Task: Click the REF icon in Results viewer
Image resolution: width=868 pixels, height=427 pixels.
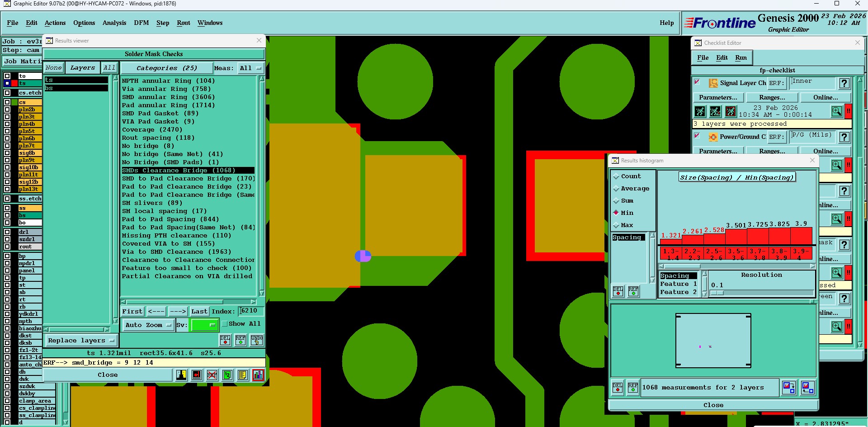Action: pyautogui.click(x=241, y=340)
